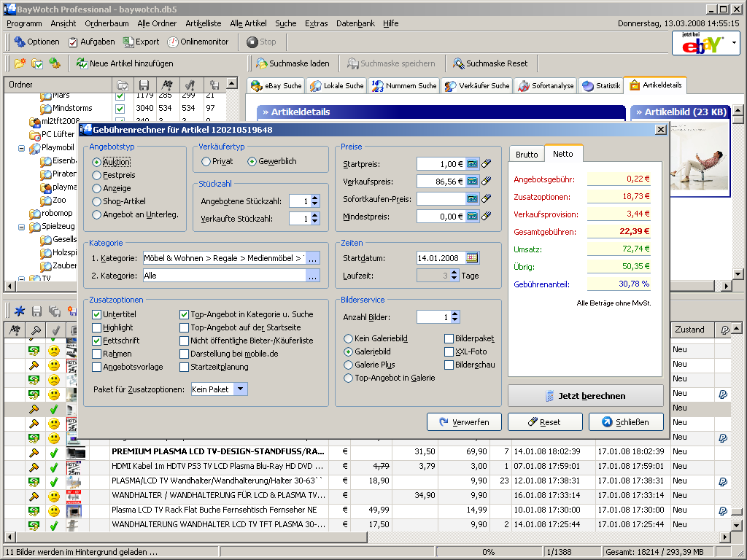Close the Gebührenrechner dialog
This screenshot has height=560, width=747.
[660, 130]
